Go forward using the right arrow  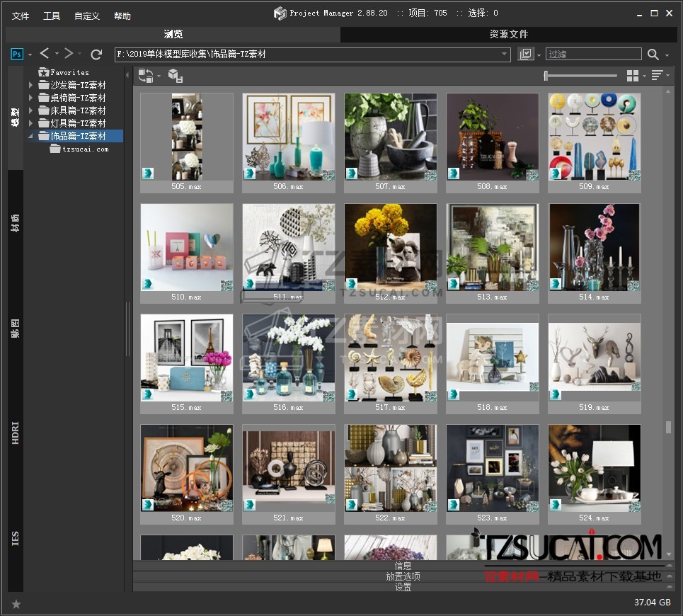69,54
